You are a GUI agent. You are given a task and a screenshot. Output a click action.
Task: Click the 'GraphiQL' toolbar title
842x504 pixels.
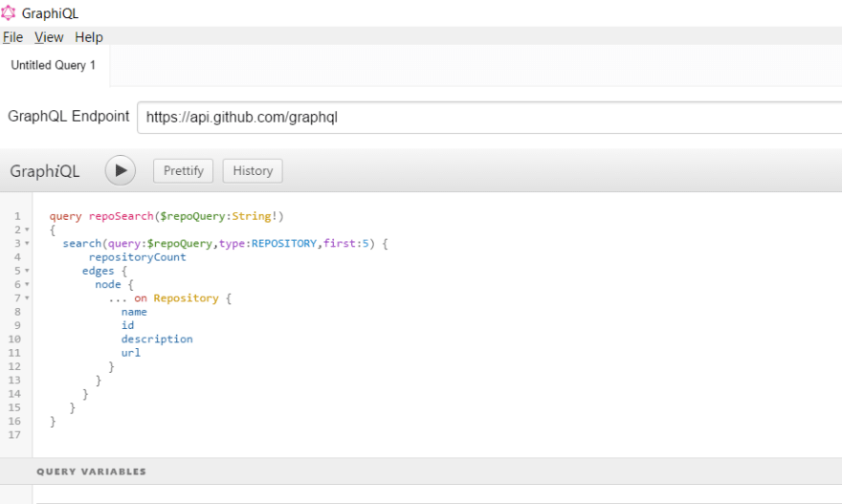coord(45,171)
